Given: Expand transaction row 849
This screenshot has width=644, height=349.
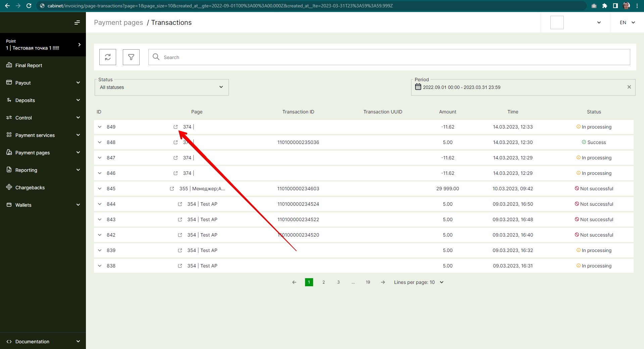Looking at the screenshot, I should 100,127.
